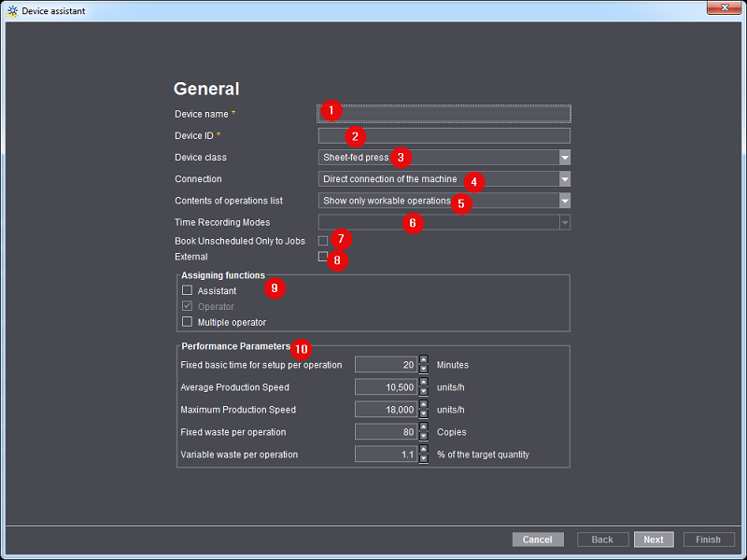The height and width of the screenshot is (560, 747).
Task: Open the Connection dropdown
Action: [x=563, y=178]
